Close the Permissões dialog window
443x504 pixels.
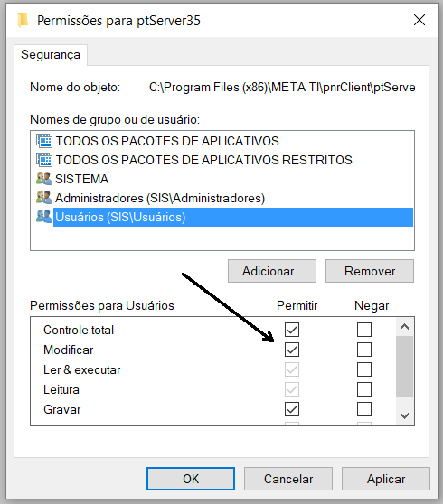[419, 20]
